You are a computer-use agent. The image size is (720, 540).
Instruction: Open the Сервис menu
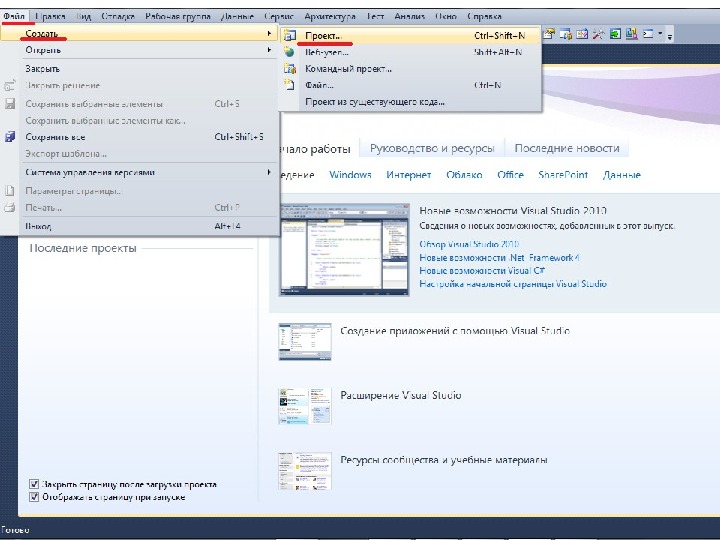coord(279,17)
